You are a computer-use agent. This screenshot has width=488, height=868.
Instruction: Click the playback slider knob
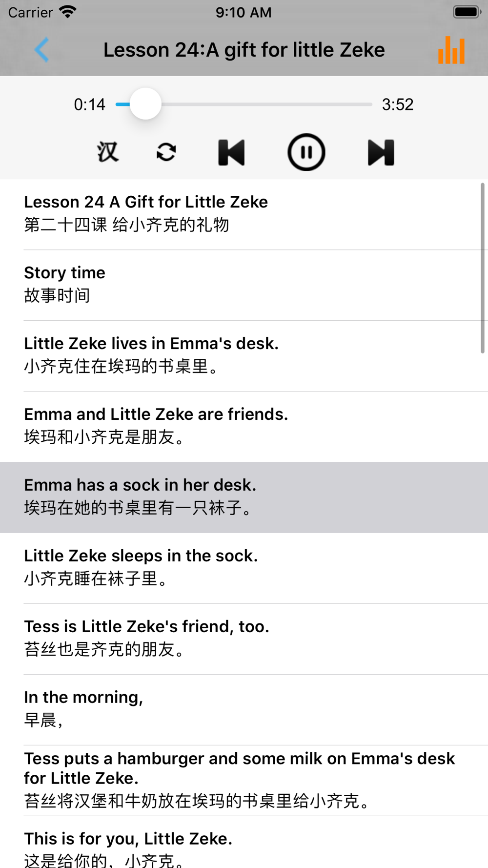click(x=145, y=104)
